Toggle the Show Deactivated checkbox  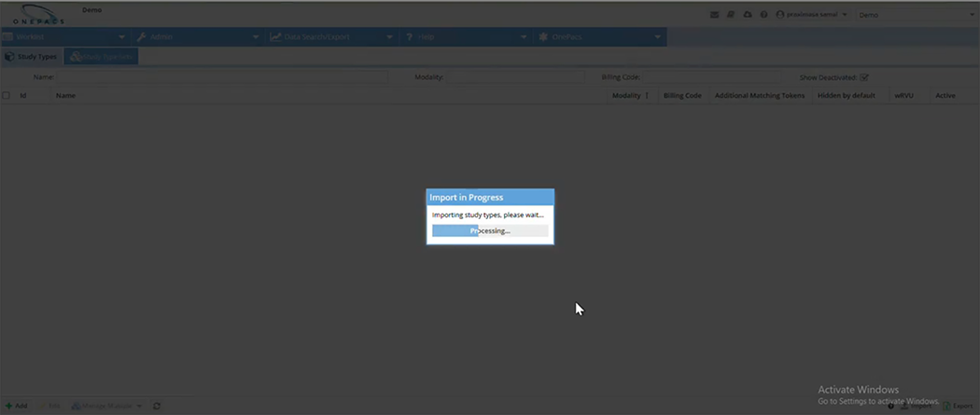(x=864, y=77)
